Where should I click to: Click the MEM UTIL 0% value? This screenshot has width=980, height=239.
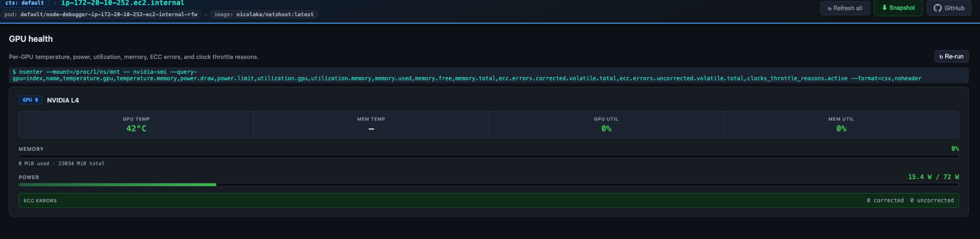841,129
